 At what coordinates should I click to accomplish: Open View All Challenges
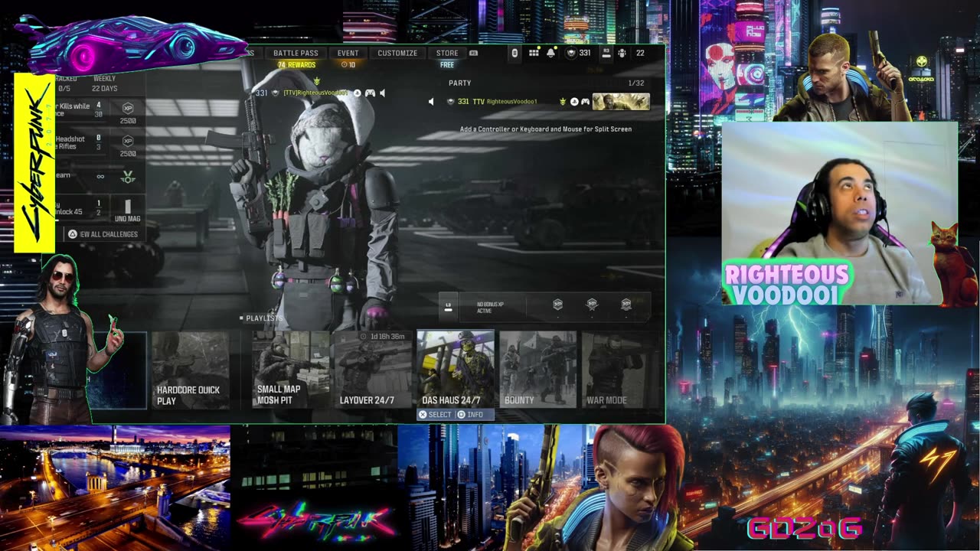pos(103,234)
